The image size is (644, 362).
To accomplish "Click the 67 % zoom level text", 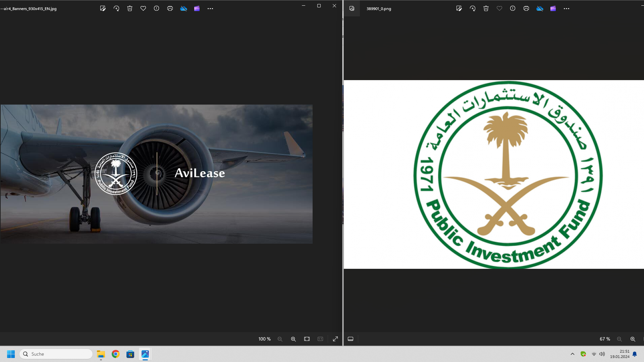I will [x=605, y=339].
